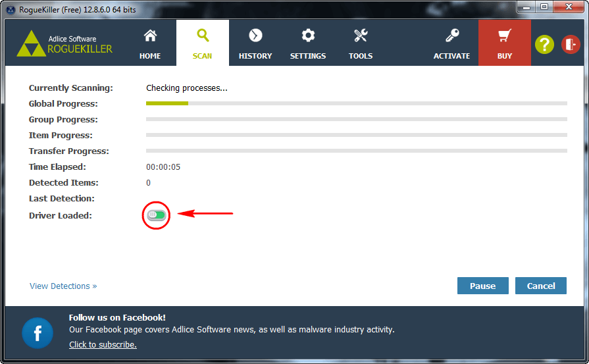Click the Home house icon
Screen dimensions: 589x364
click(x=150, y=36)
